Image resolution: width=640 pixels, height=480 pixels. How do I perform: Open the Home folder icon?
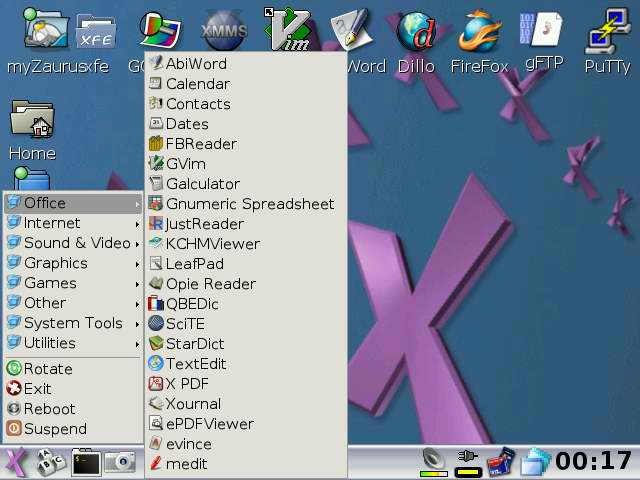(32, 128)
